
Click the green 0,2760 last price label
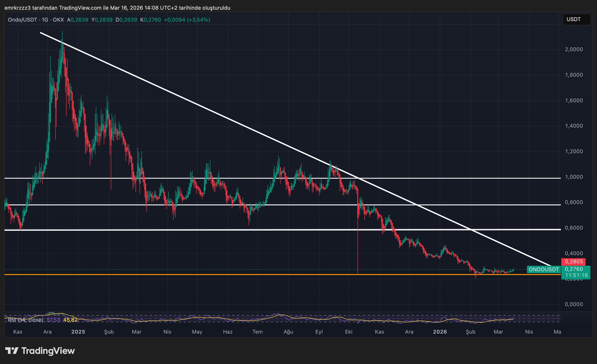tap(573, 269)
